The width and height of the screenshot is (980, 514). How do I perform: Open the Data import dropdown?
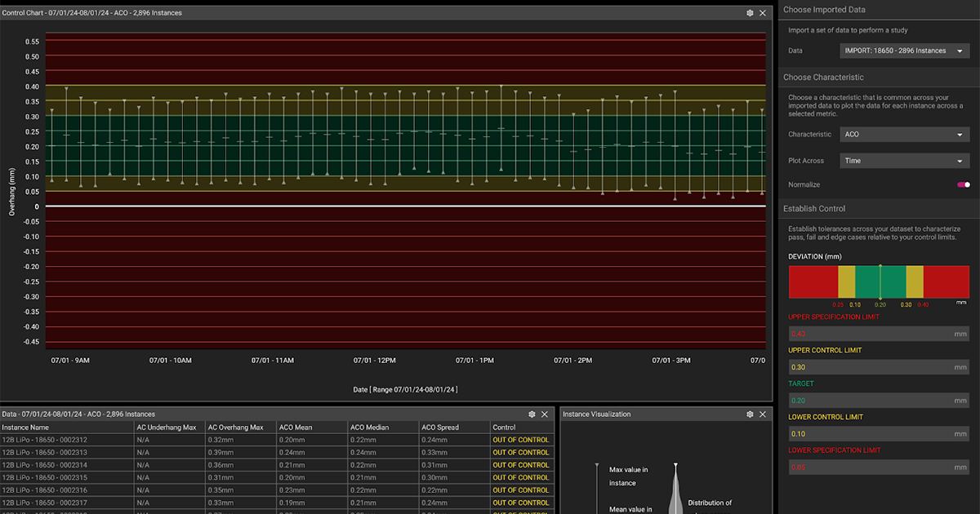tap(905, 51)
